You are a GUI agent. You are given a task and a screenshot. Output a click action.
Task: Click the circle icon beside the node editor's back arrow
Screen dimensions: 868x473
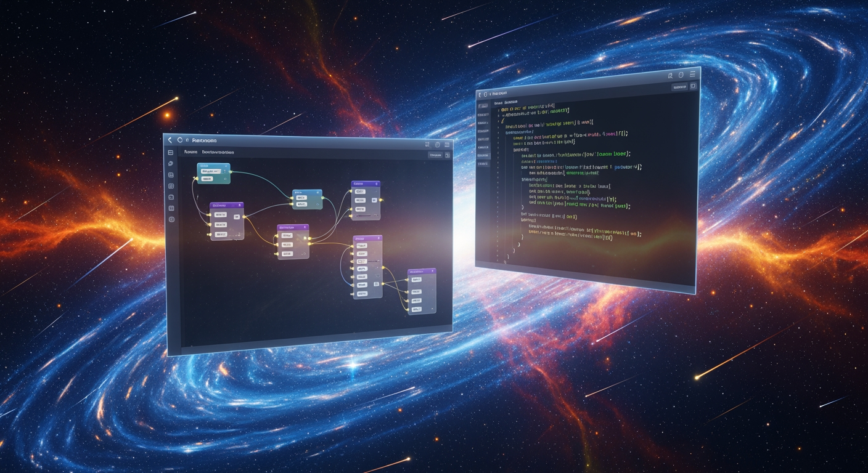coord(180,140)
